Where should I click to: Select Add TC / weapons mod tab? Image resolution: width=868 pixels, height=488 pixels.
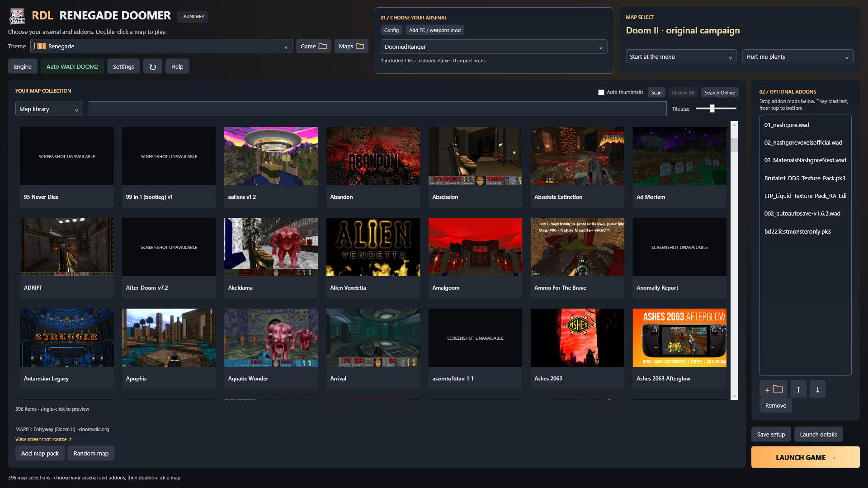pos(435,30)
